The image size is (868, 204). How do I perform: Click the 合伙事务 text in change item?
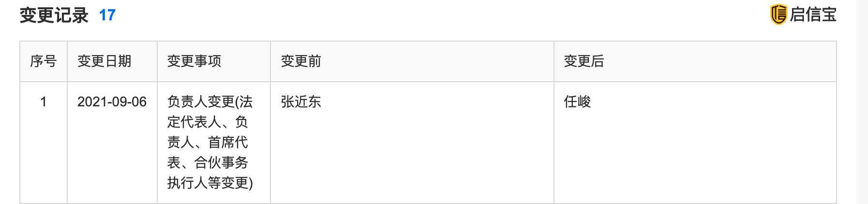(x=221, y=163)
